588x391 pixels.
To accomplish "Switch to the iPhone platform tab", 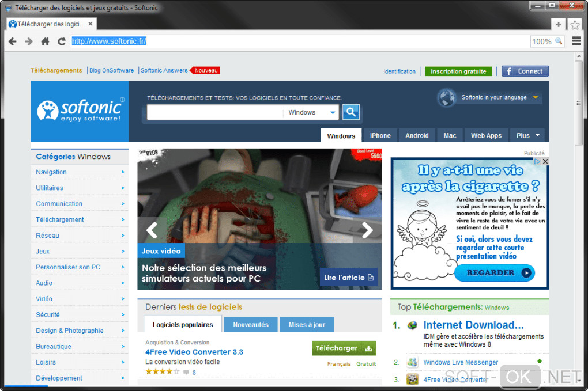I will pyautogui.click(x=380, y=135).
